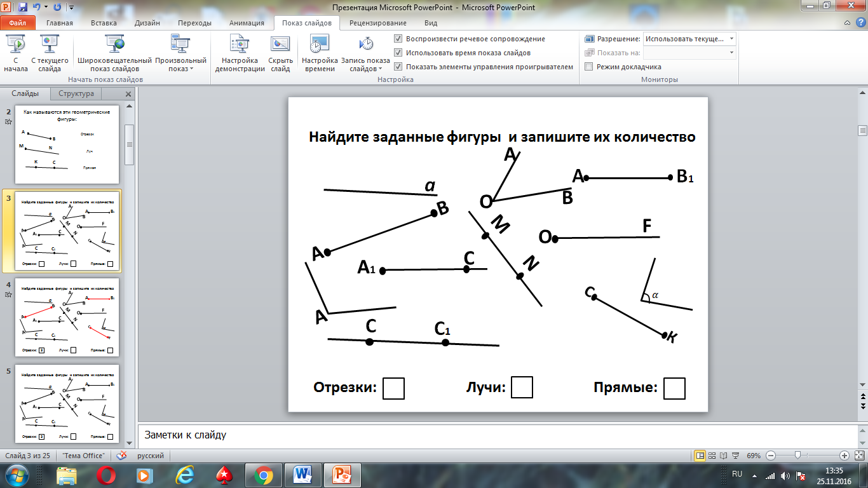Click in 'Заметки к слайду' notes area
This screenshot has width=868, height=488.
(497, 435)
